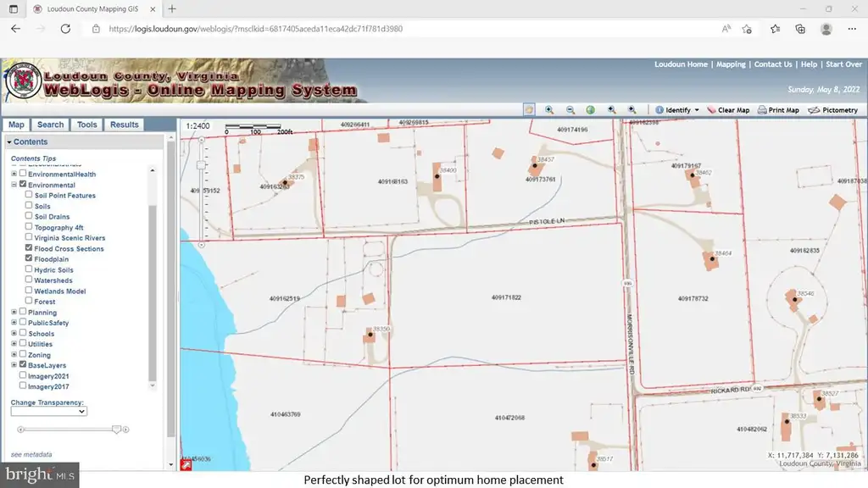Viewport: 868px width, 488px height.
Task: Enable the Hydric Soils layer
Action: click(29, 269)
